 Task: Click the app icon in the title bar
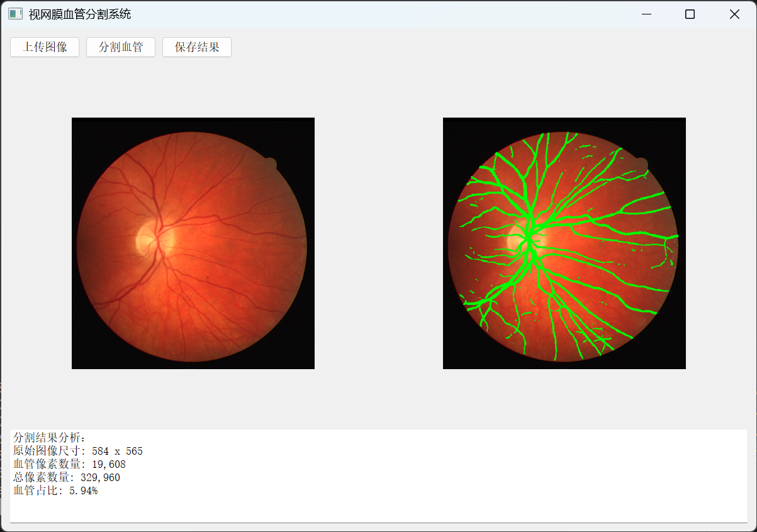click(15, 14)
